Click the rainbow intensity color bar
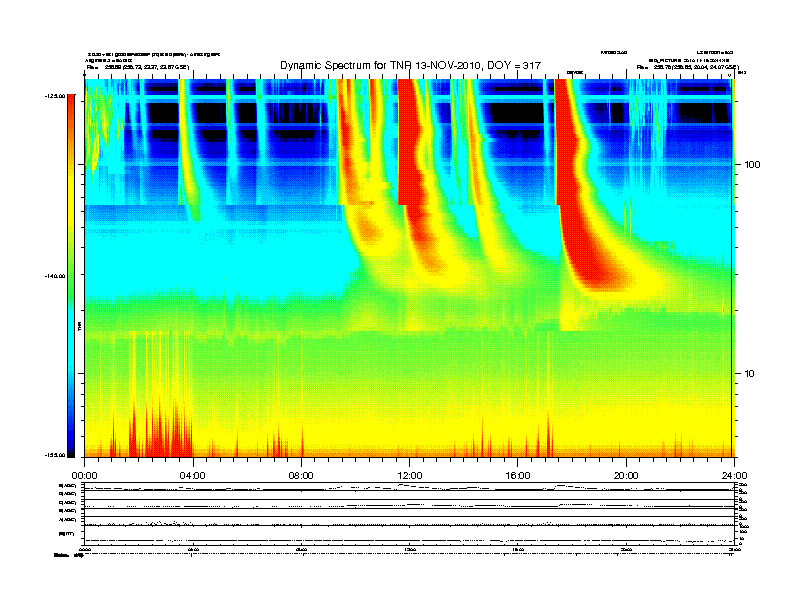Screen dimensions: 792x612 tap(71, 276)
